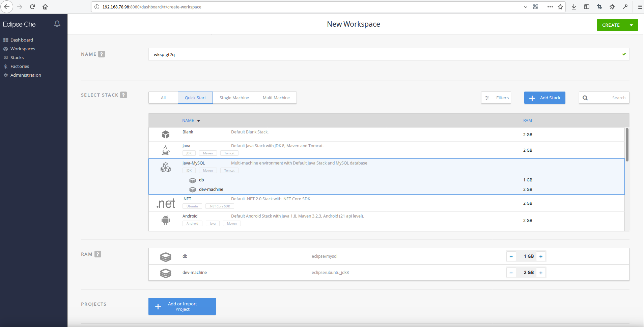
Task: Click the Add Stack button
Action: 545,98
